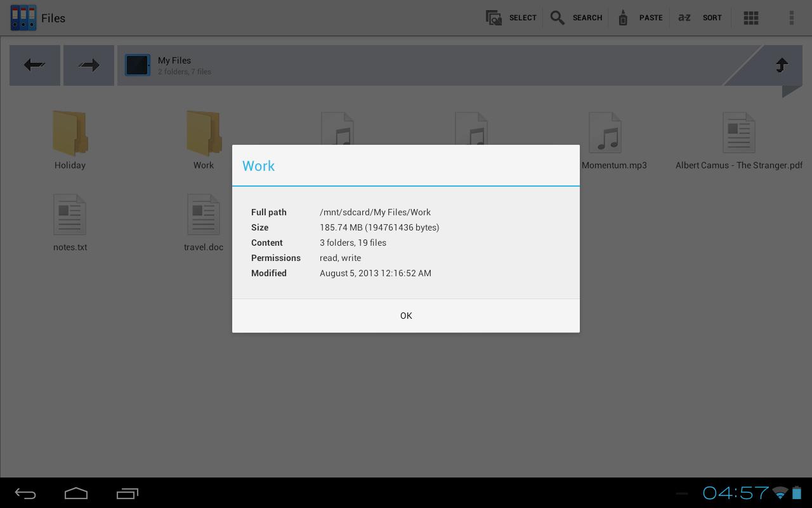
Task: Click the size value 185.74 MB
Action: (379, 227)
